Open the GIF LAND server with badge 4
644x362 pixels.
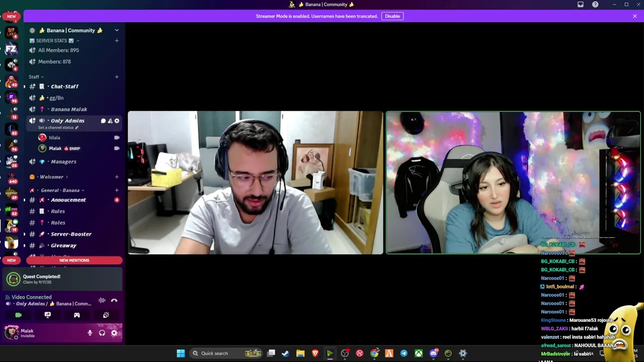pos(11,32)
